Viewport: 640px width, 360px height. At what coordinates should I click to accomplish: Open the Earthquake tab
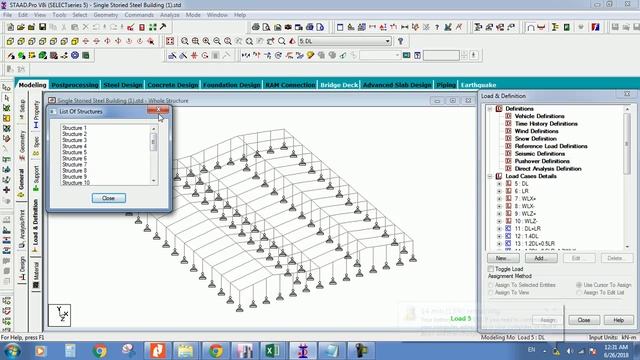[478, 85]
